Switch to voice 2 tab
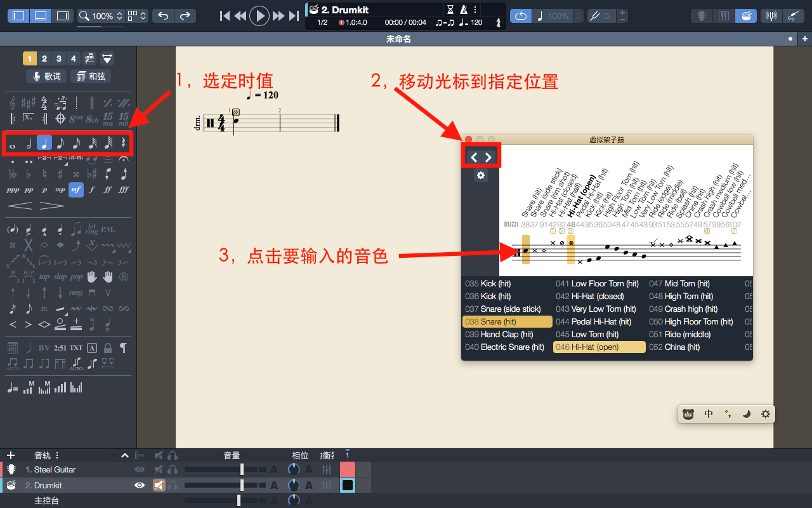The image size is (812, 508). pos(44,58)
